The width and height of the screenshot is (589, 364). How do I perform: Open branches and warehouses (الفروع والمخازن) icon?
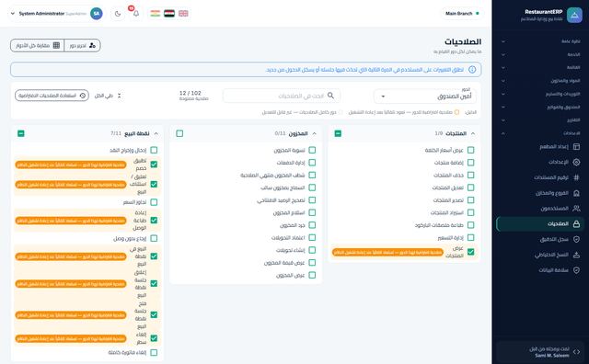[576, 193]
